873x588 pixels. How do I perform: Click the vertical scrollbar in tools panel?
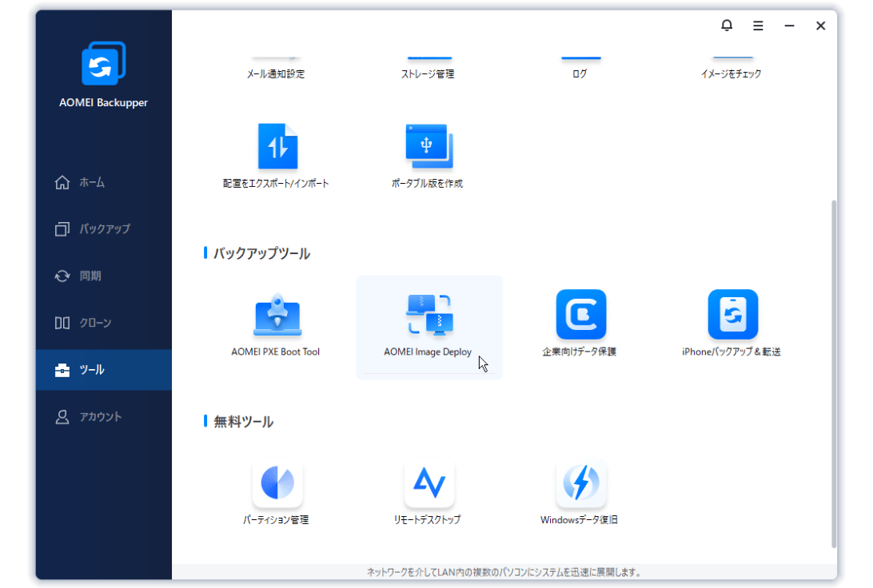click(x=834, y=374)
